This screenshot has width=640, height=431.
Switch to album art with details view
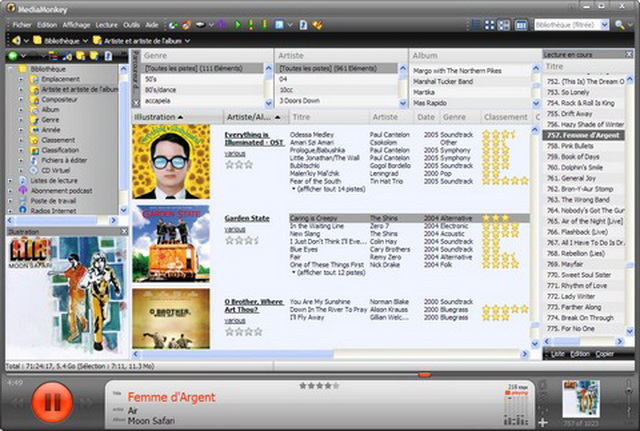[504, 25]
